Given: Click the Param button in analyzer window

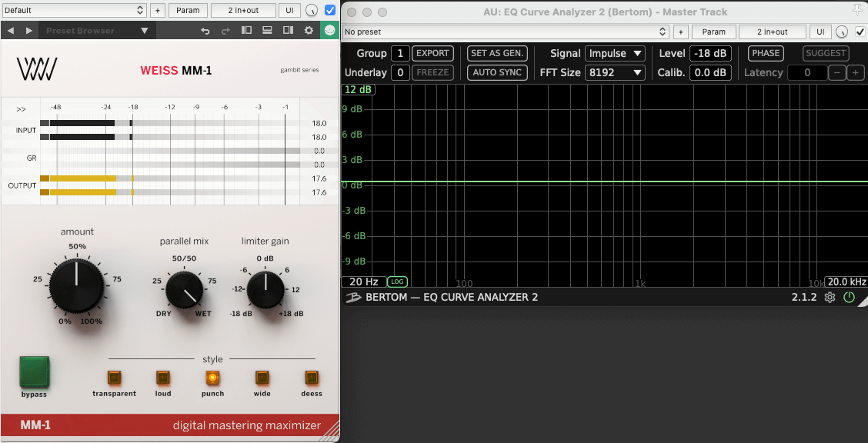Looking at the screenshot, I should [713, 32].
